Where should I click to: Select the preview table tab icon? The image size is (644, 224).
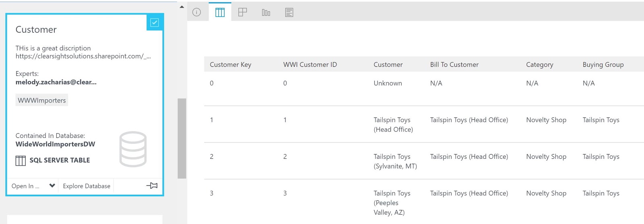coord(220,12)
